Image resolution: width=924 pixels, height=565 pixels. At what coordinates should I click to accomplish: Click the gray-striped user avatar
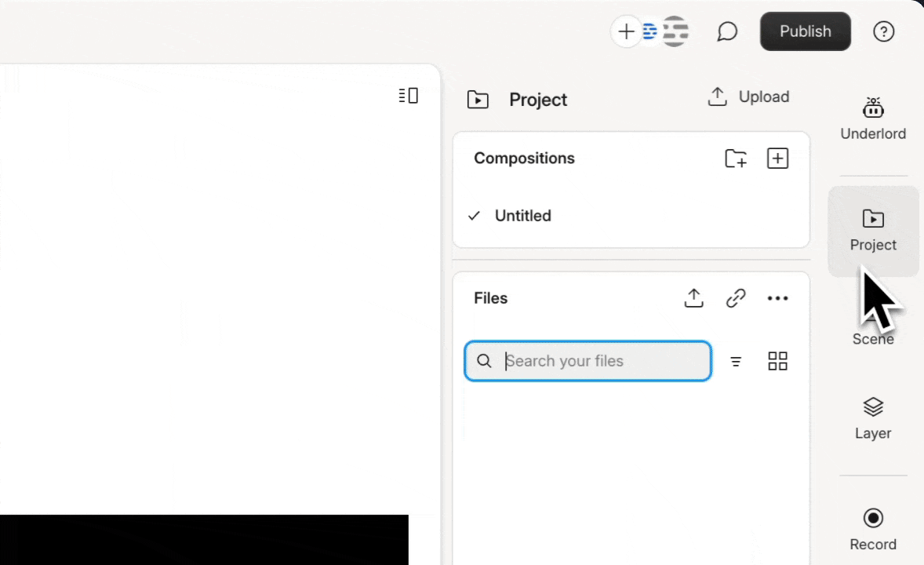(675, 31)
